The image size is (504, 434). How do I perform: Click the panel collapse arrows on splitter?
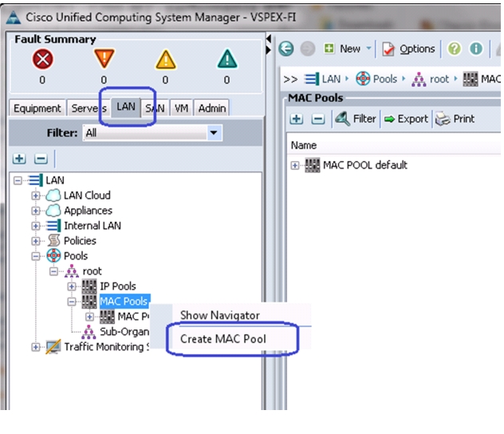tap(269, 45)
